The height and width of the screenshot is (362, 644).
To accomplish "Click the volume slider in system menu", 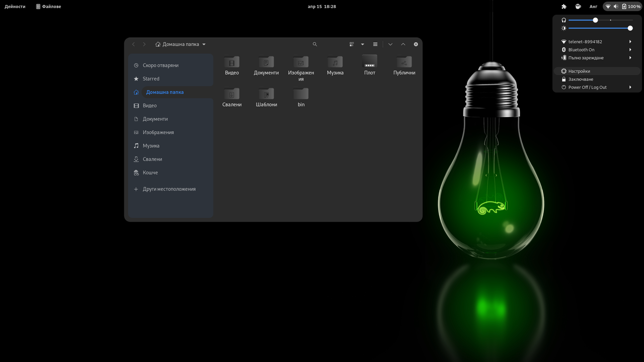I will [x=601, y=20].
